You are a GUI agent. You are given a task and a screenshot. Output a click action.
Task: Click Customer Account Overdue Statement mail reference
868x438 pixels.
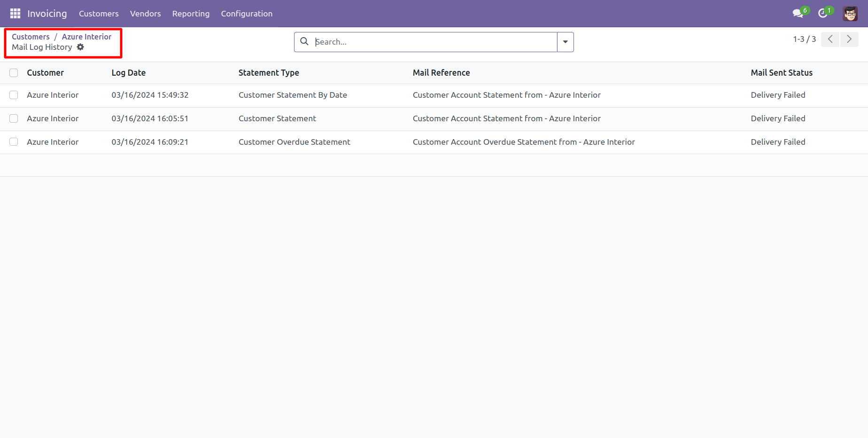(524, 142)
